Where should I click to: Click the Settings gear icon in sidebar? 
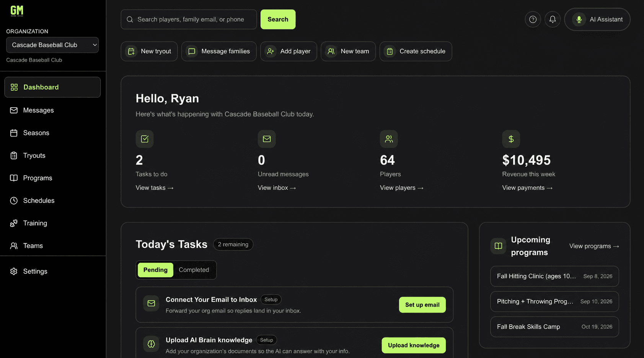click(x=14, y=271)
